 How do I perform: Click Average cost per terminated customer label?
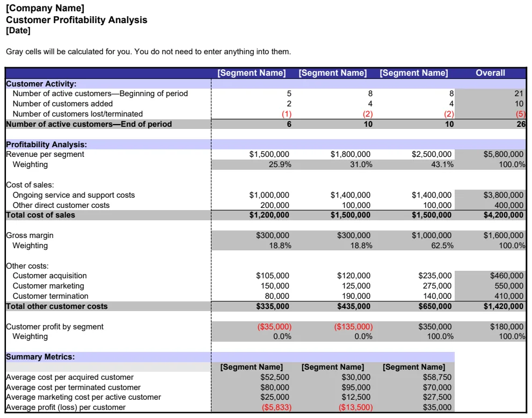click(x=74, y=388)
